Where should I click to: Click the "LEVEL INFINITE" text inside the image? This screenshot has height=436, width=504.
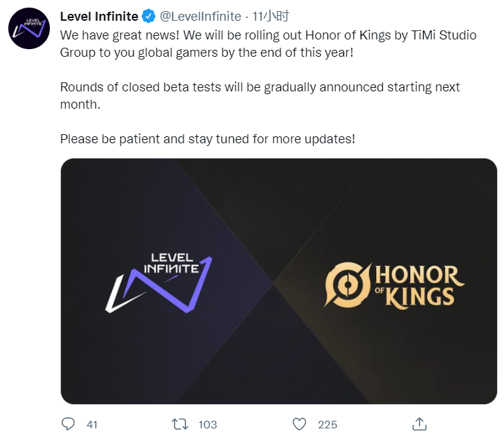click(x=171, y=263)
